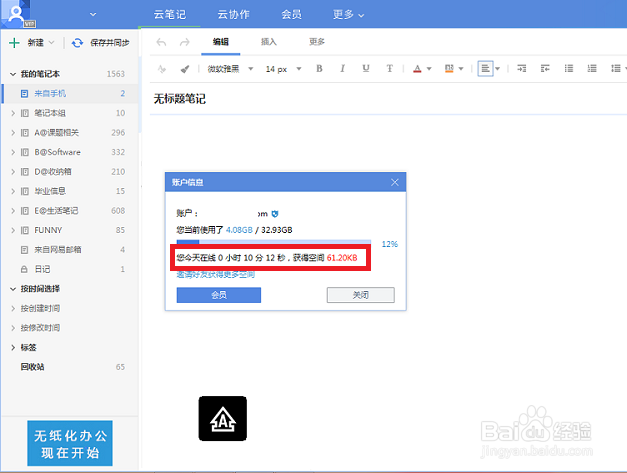Screen dimensions: 627x473
Task: Expand the 按创建时间 item
Action: tap(13, 308)
